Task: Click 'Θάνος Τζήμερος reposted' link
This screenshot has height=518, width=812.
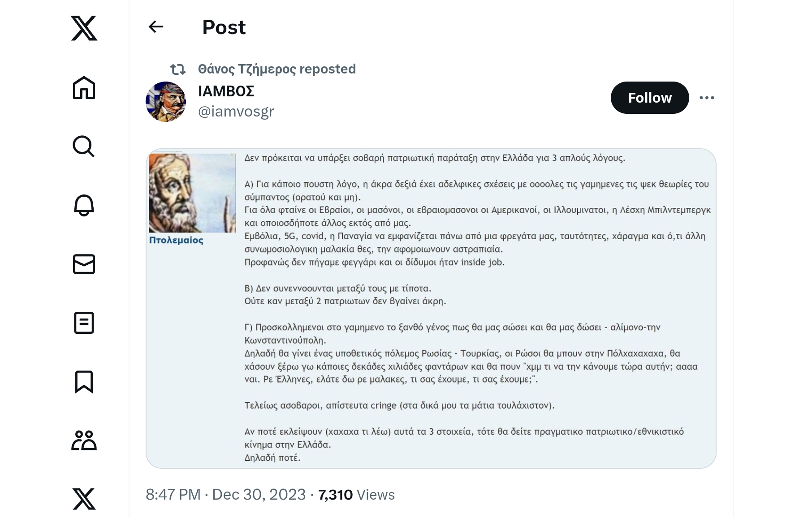Action: pyautogui.click(x=276, y=69)
